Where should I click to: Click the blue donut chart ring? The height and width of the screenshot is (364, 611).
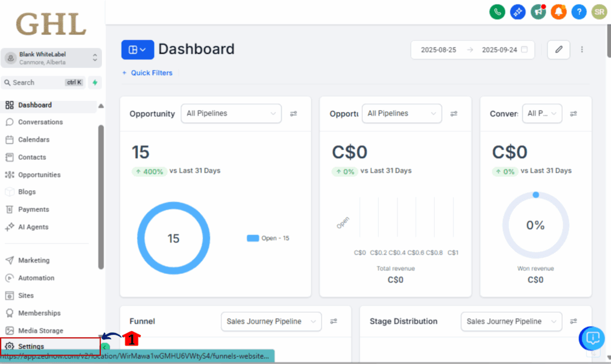pyautogui.click(x=174, y=238)
